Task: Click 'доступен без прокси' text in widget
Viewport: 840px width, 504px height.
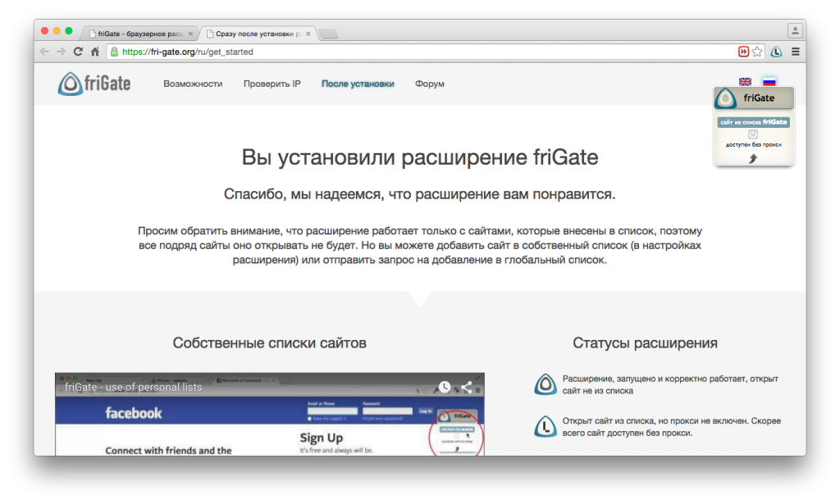Action: click(753, 144)
